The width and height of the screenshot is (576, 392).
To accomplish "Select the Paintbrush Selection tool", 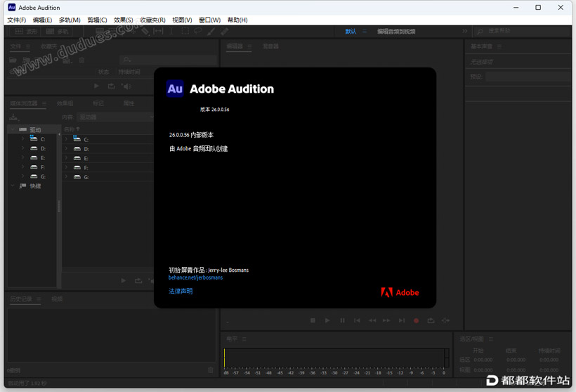I will pos(211,31).
